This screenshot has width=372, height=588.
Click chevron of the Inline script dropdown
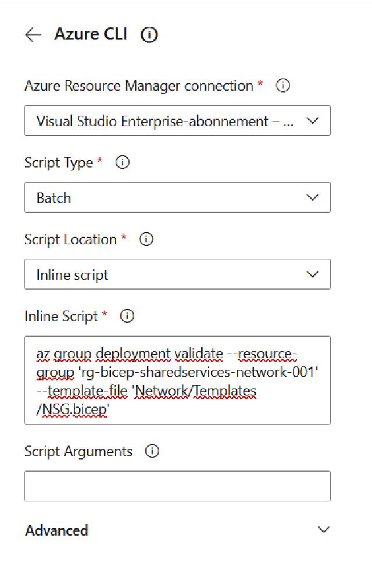pyautogui.click(x=312, y=275)
